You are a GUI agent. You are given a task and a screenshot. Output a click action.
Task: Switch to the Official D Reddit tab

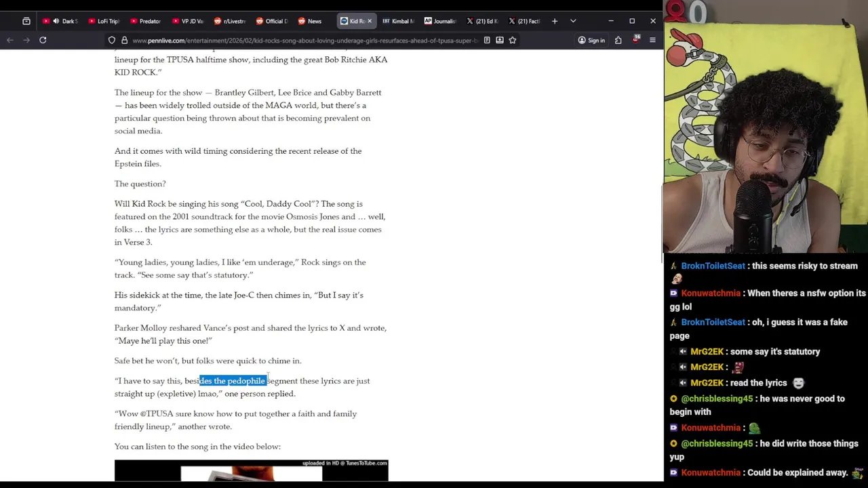click(271, 21)
